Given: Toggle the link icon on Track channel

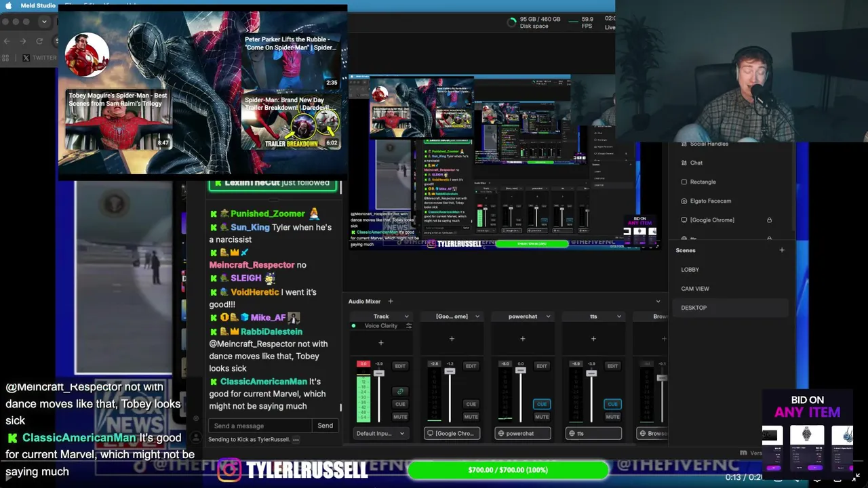Looking at the screenshot, I should click(400, 391).
